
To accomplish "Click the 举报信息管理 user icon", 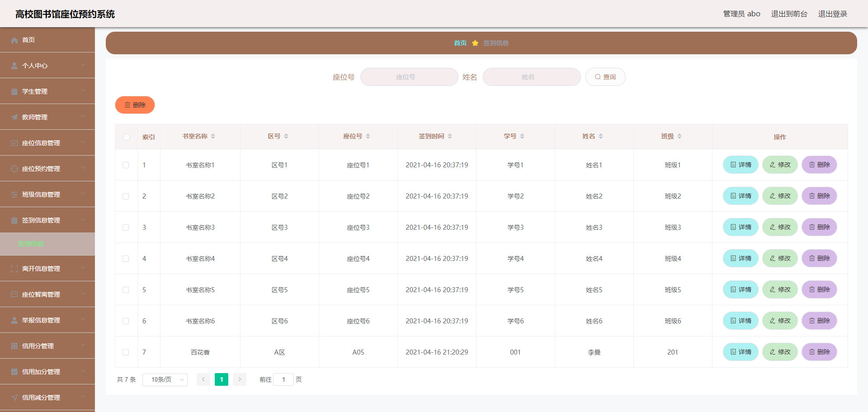I will [x=14, y=321].
